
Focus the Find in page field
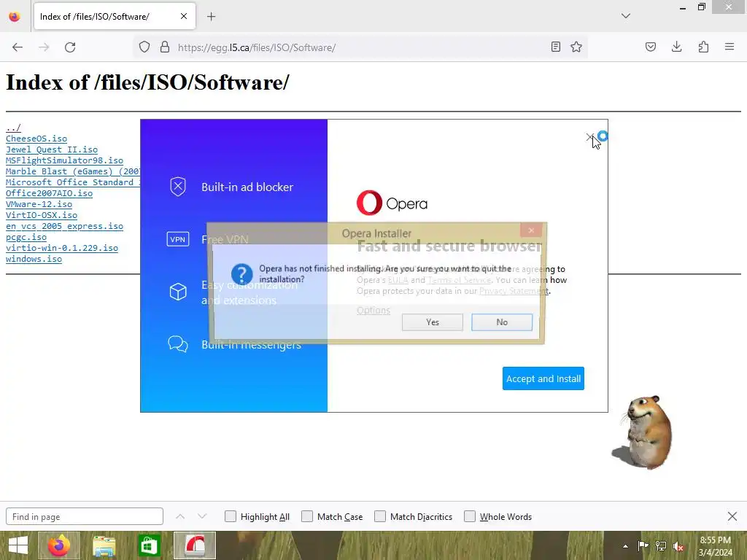[85, 517]
